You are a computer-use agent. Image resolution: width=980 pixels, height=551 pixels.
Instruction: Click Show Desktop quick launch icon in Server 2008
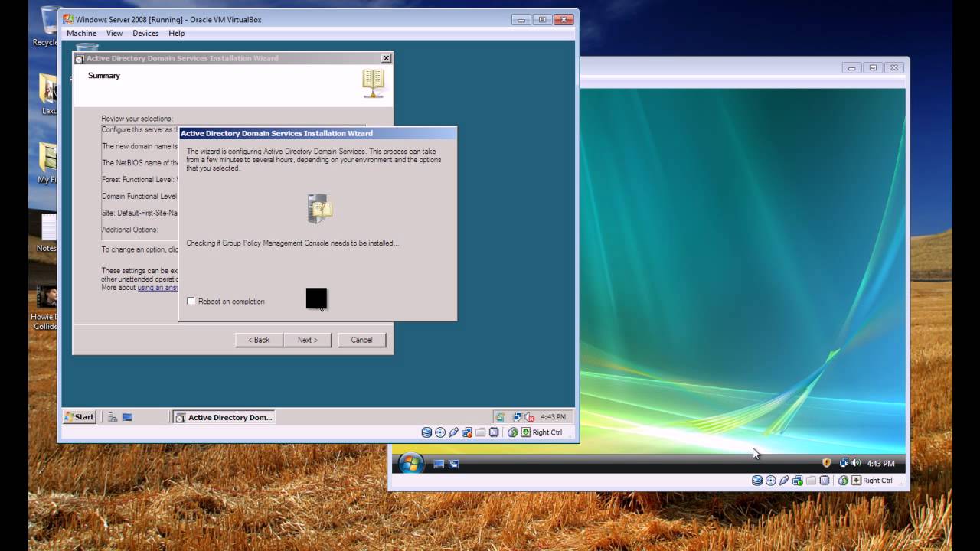point(127,417)
